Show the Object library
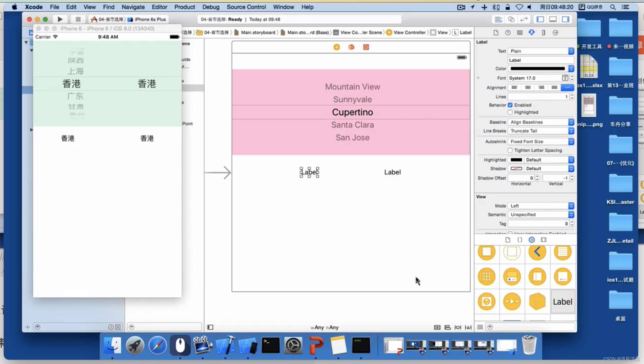Image resolution: width=644 pixels, height=364 pixels. click(x=531, y=240)
